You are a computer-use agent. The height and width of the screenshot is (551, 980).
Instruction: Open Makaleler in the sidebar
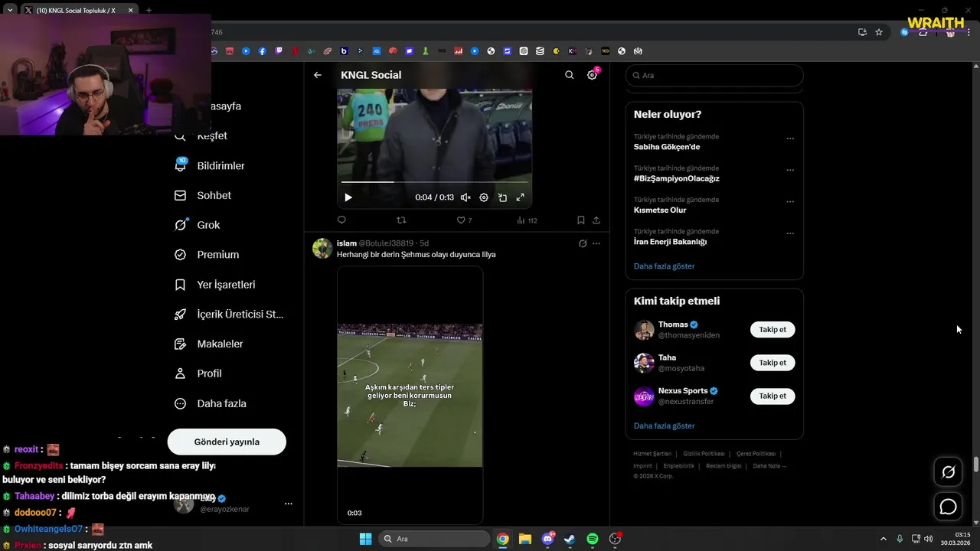pyautogui.click(x=209, y=344)
